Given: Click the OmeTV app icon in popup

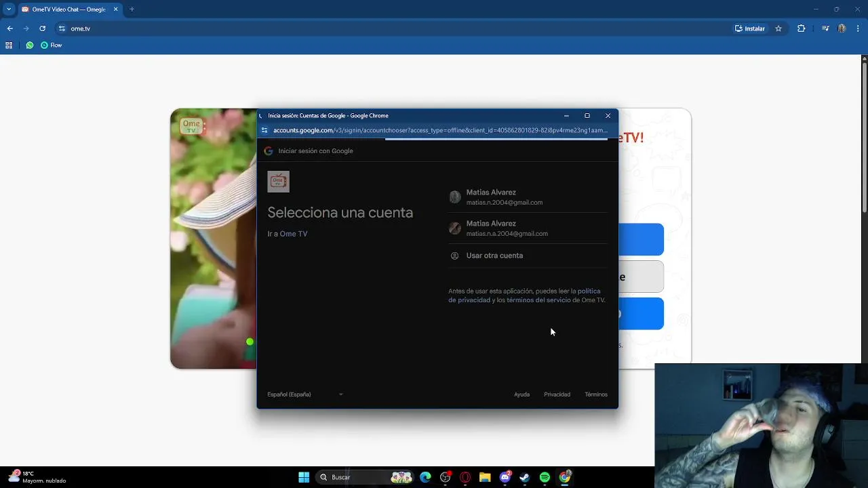Looking at the screenshot, I should coord(278,182).
